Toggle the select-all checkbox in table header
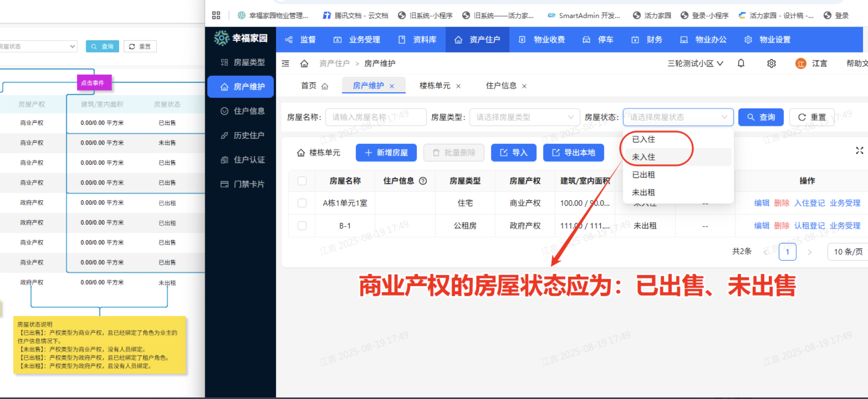Image resolution: width=868 pixels, height=399 pixels. (x=302, y=181)
